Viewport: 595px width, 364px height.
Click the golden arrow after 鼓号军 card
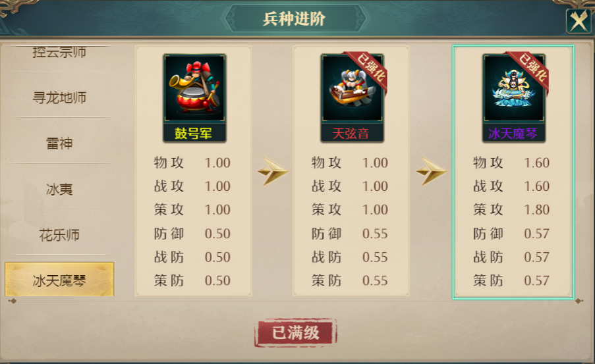click(272, 172)
